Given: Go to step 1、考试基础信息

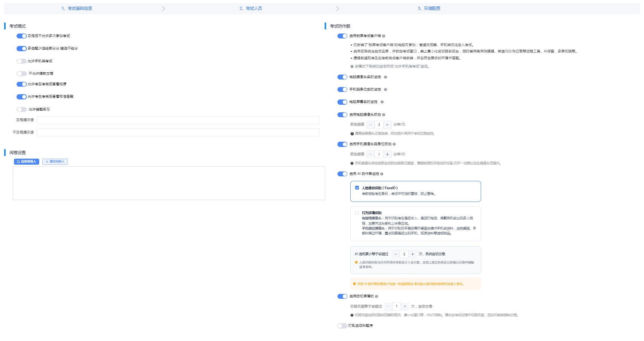Looking at the screenshot, I should tap(77, 8).
